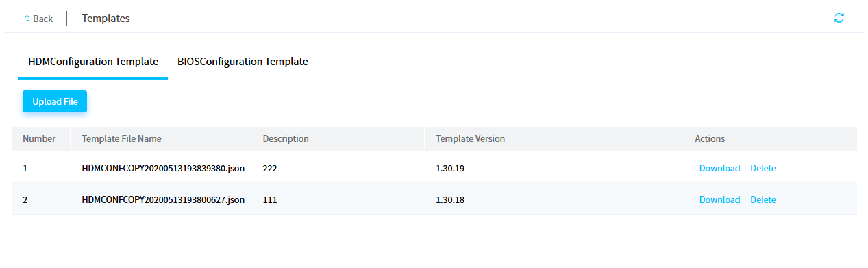Screen dimensions: 868x268
Task: Click the Template Version column header
Action: click(x=470, y=138)
